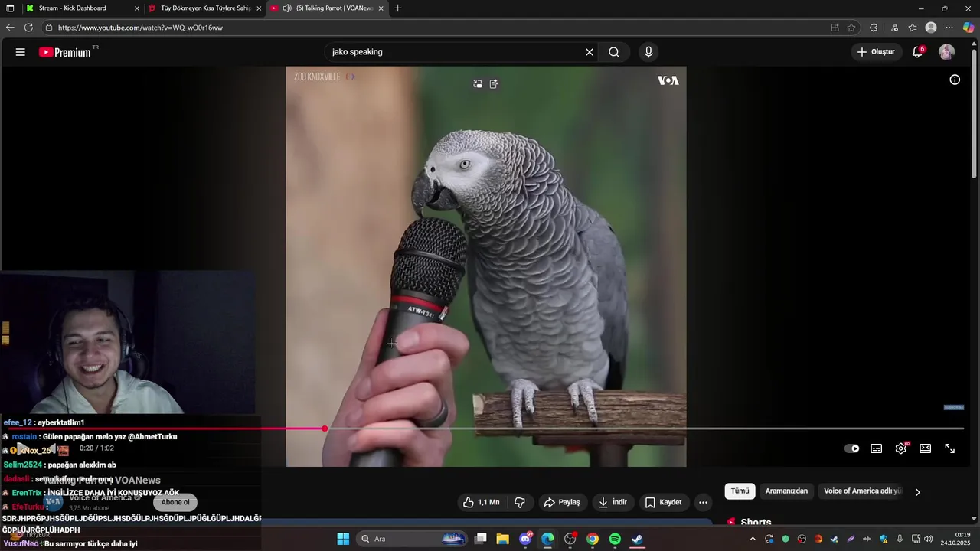Toggle the autoplay switch in player
The height and width of the screenshot is (551, 980).
tap(852, 448)
